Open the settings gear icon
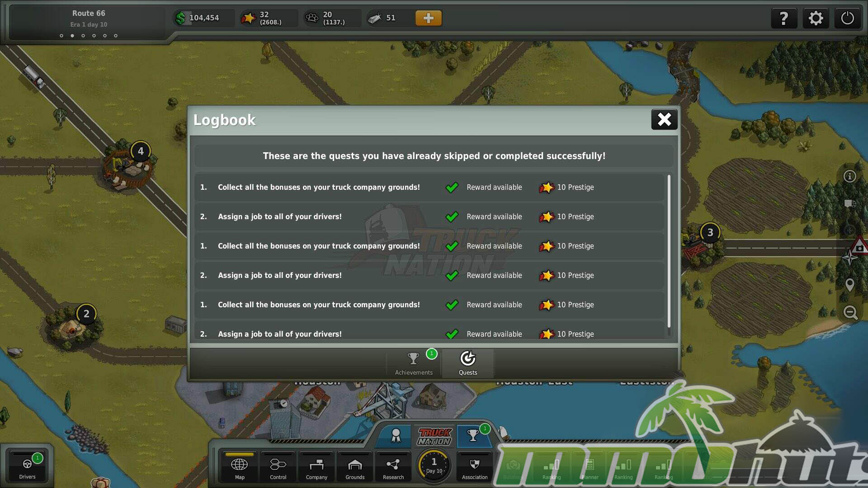The height and width of the screenshot is (488, 868). tap(816, 19)
